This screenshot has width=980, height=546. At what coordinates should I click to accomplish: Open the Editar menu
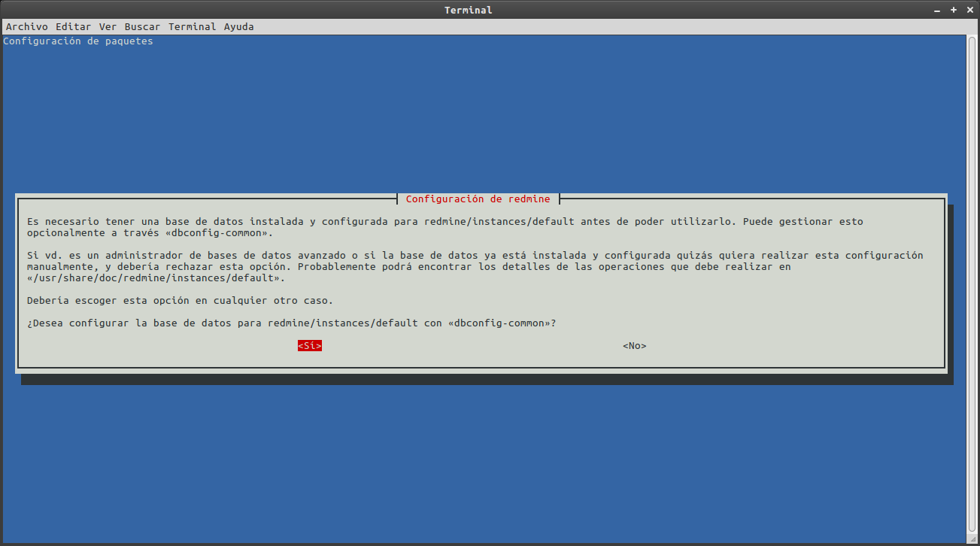point(73,26)
